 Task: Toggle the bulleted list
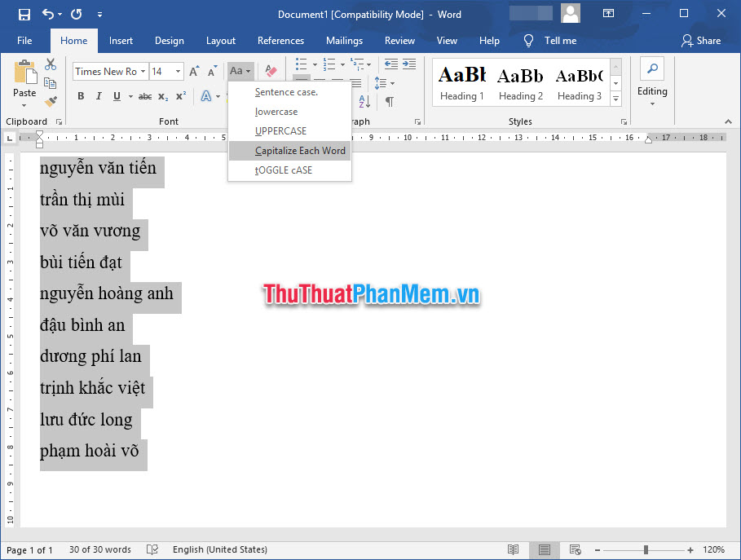click(x=300, y=64)
